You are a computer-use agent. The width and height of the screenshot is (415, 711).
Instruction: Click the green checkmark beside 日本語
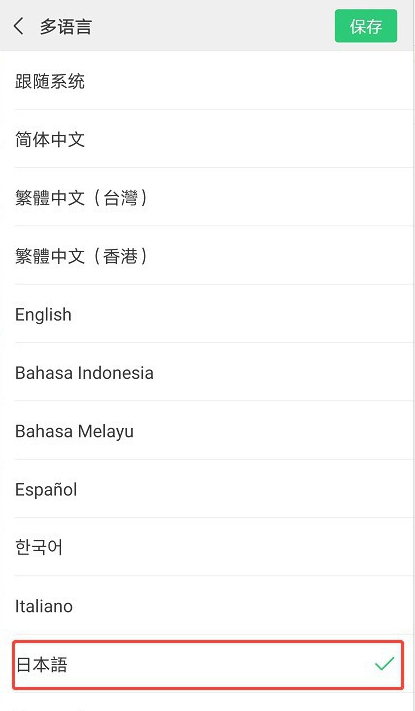click(x=384, y=664)
